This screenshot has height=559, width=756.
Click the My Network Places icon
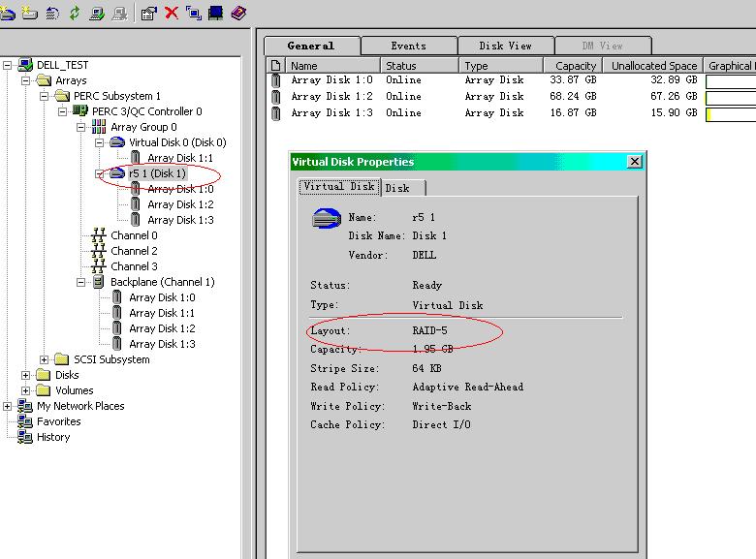pyautogui.click(x=25, y=406)
